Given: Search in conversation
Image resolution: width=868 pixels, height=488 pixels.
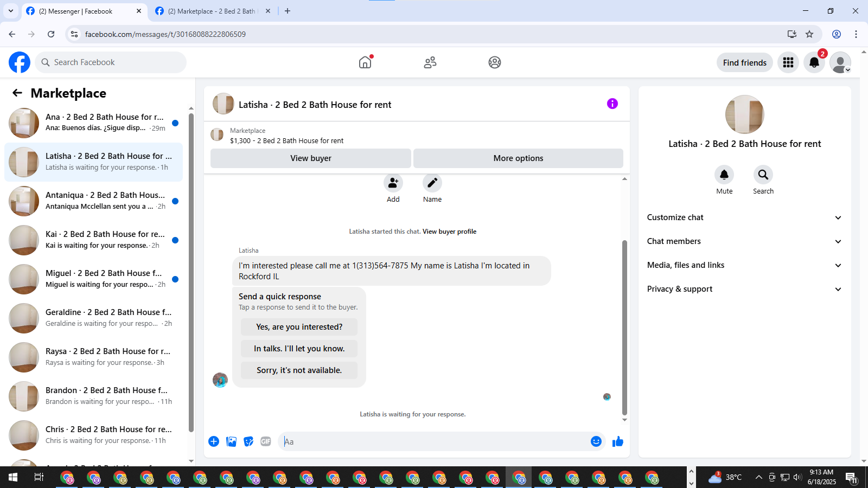Looking at the screenshot, I should [763, 175].
